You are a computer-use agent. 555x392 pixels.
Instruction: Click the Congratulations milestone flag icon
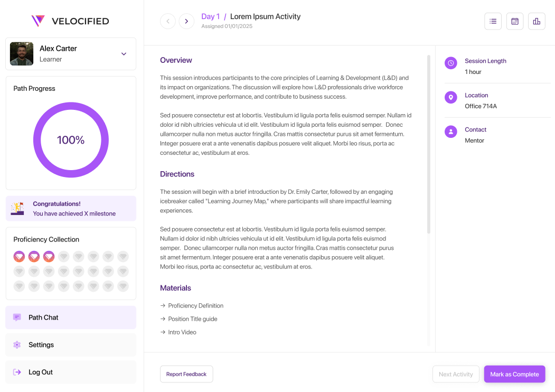[x=17, y=208]
